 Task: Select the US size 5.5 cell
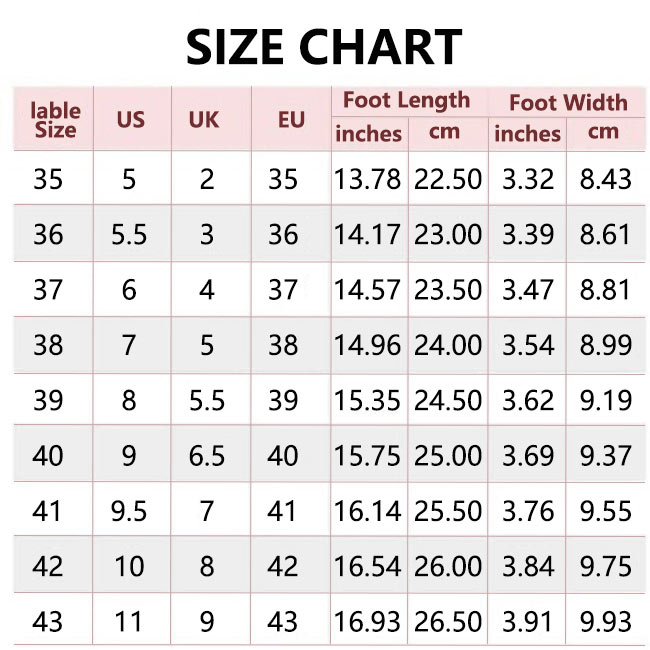[x=129, y=234]
